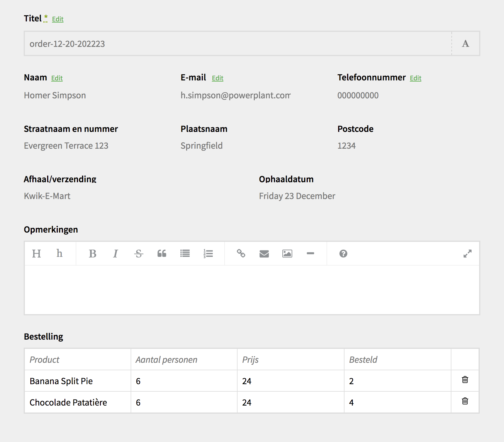Open the editor help question mark

343,254
